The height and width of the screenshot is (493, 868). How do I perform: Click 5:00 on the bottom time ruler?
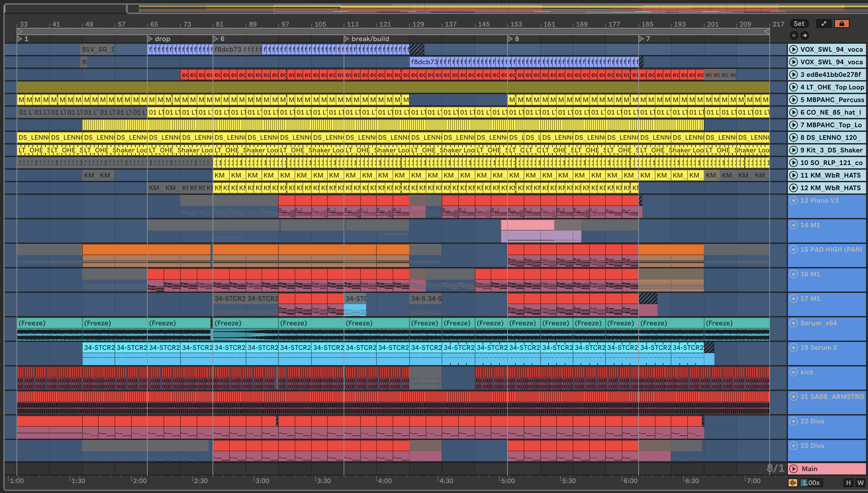pyautogui.click(x=508, y=480)
